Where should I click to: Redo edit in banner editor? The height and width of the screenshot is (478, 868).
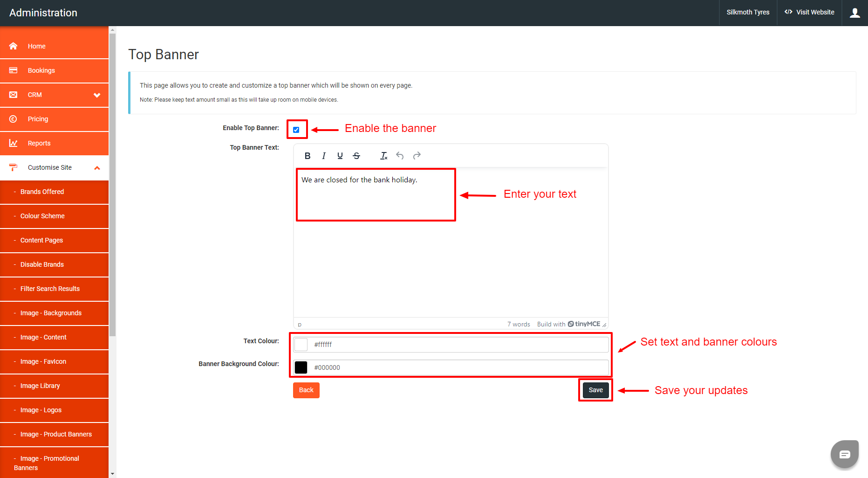coord(417,156)
